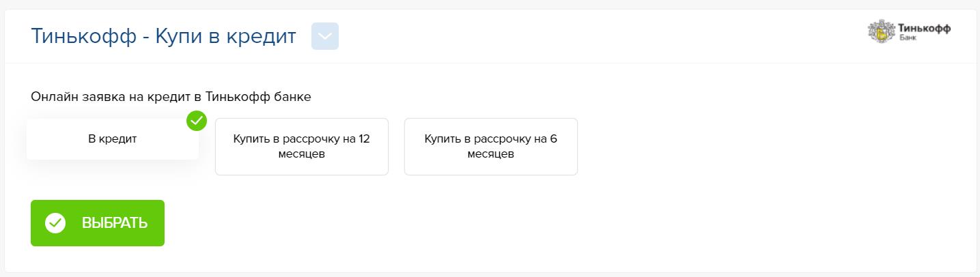The height and width of the screenshot is (277, 980).
Task: Click "месяцев" in the 6-month installment card
Action: pyautogui.click(x=490, y=154)
